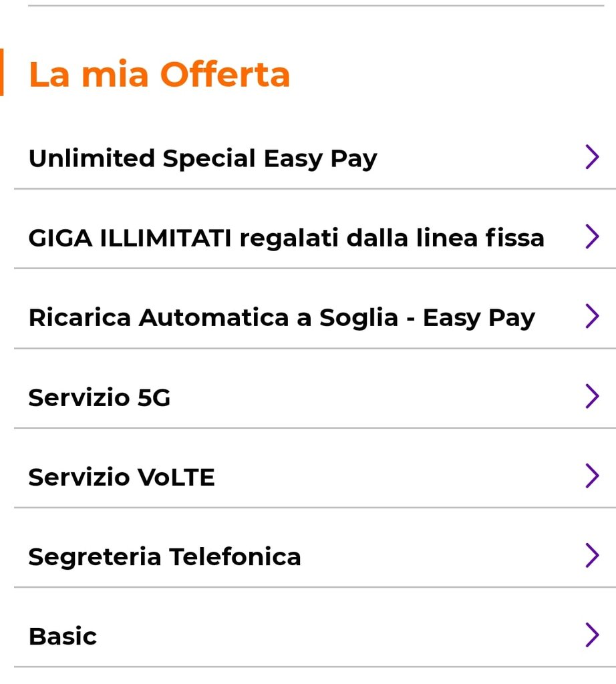616x684 pixels.
Task: Open Unlimited Special Easy Pay offer details
Action: pos(203,158)
